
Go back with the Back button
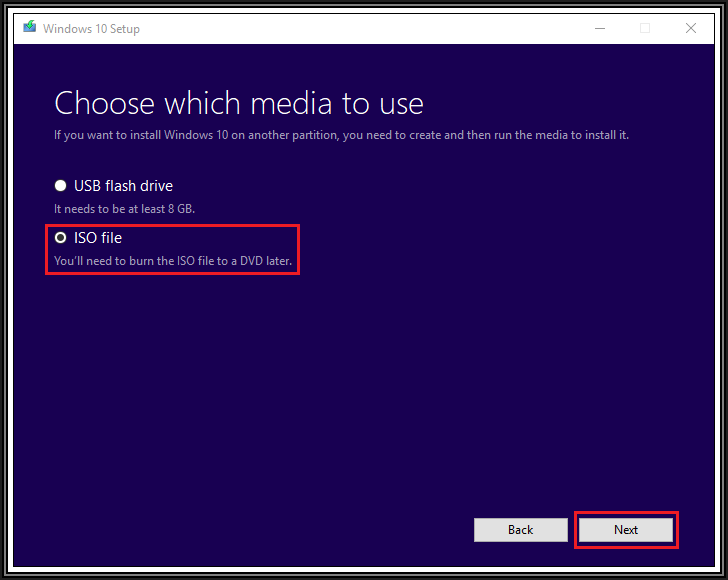[x=520, y=530]
